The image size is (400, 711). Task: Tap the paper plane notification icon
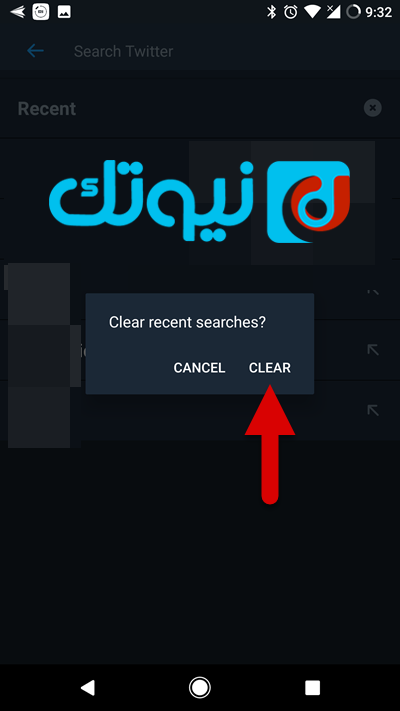[x=17, y=12]
